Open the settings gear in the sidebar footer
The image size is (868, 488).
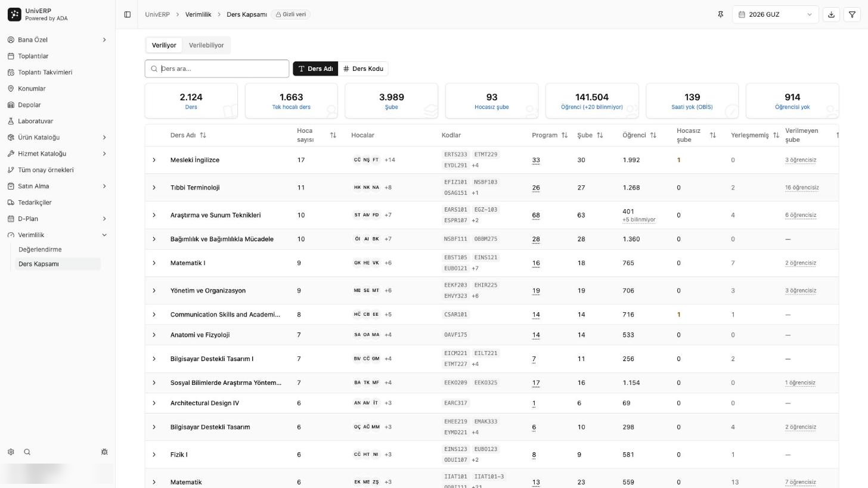pos(11,452)
